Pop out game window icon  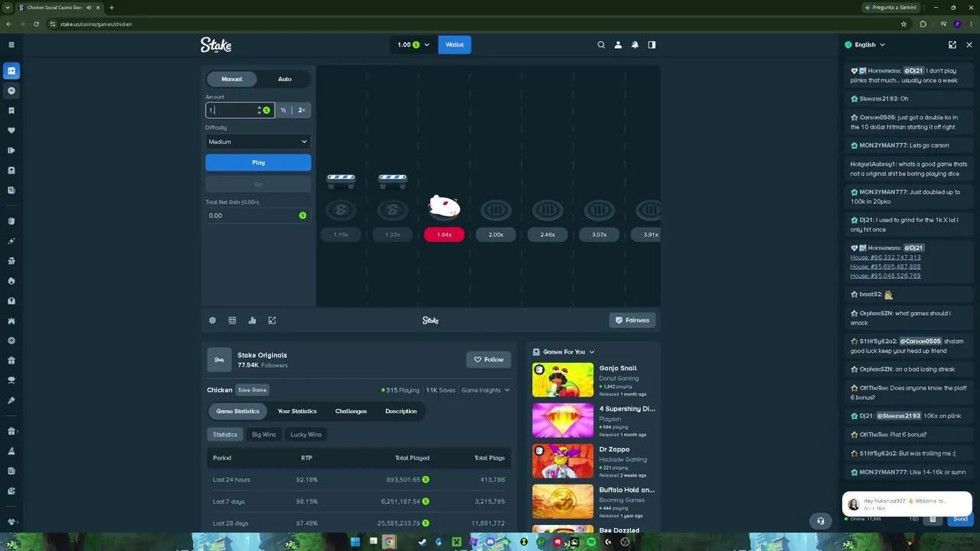(272, 320)
